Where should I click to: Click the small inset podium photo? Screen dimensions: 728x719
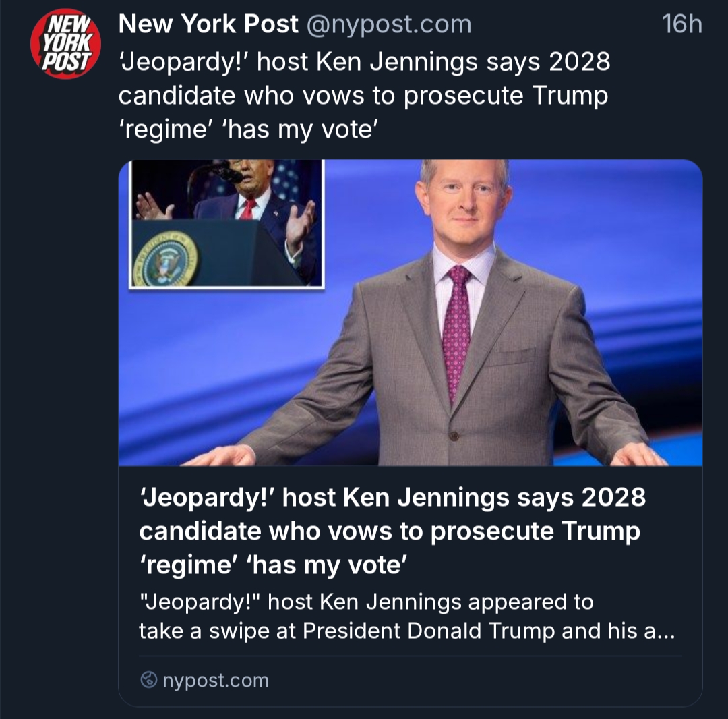(226, 223)
